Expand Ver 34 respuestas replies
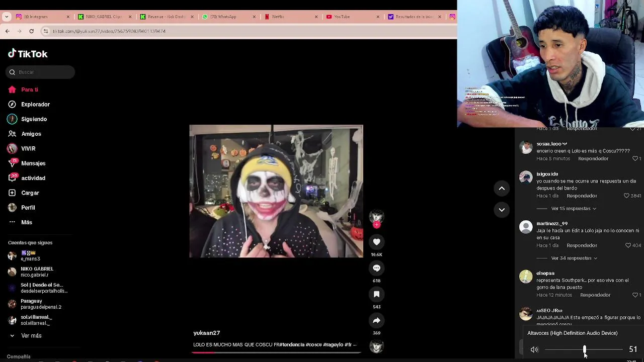The image size is (644, 362). tap(574, 258)
